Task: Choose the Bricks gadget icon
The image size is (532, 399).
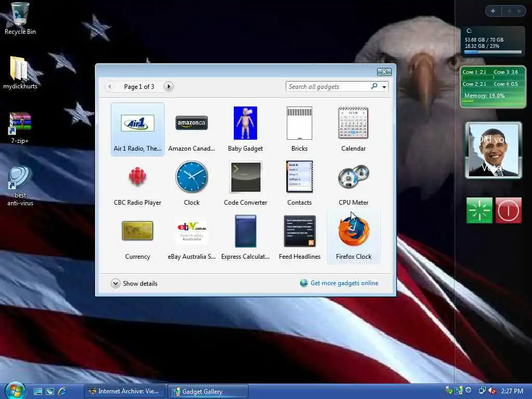Action: tap(299, 123)
